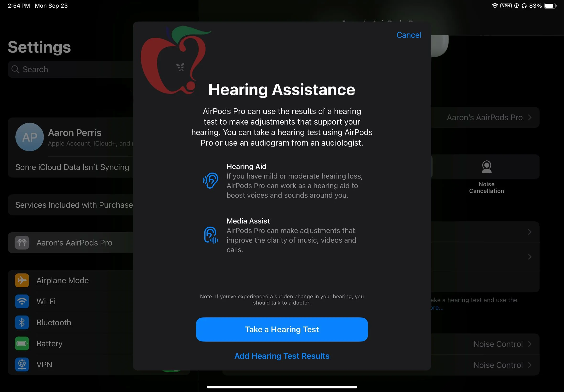This screenshot has width=564, height=392.
Task: Click the Take a Hearing Test button
Action: [282, 329]
